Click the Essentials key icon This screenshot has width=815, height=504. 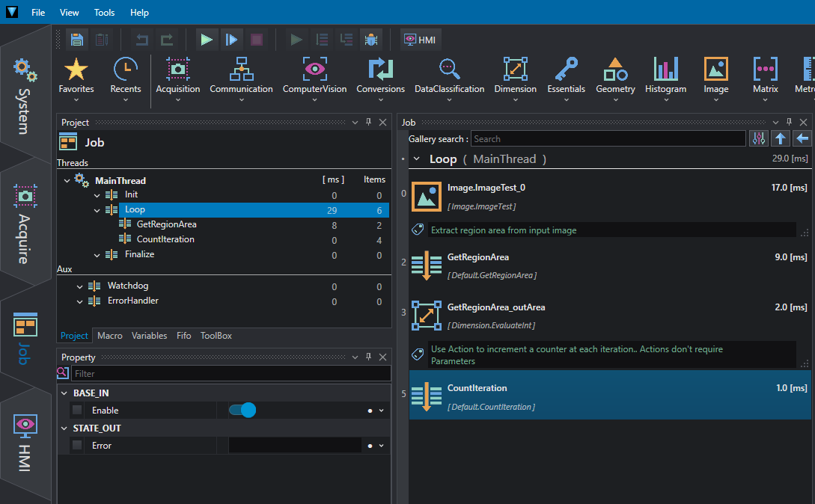coord(566,69)
